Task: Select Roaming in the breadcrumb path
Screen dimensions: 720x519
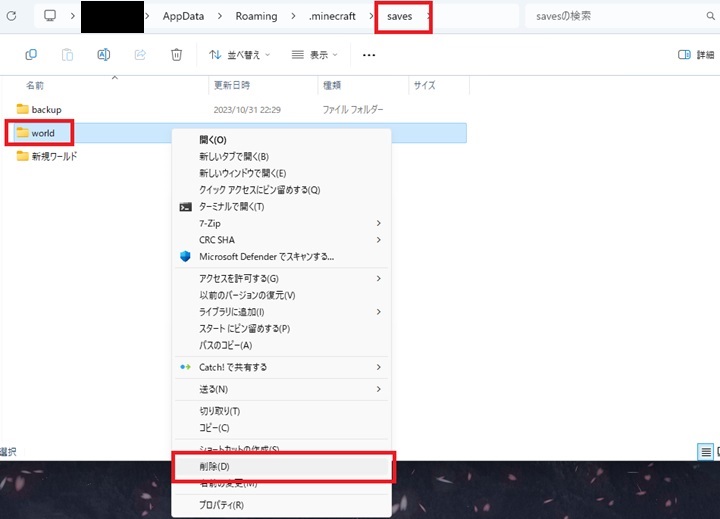Action: [256, 16]
